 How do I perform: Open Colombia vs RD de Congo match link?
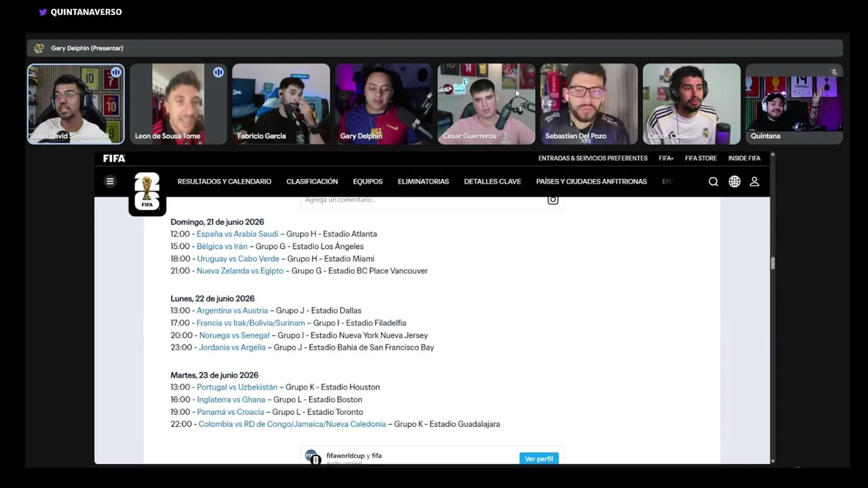[292, 424]
